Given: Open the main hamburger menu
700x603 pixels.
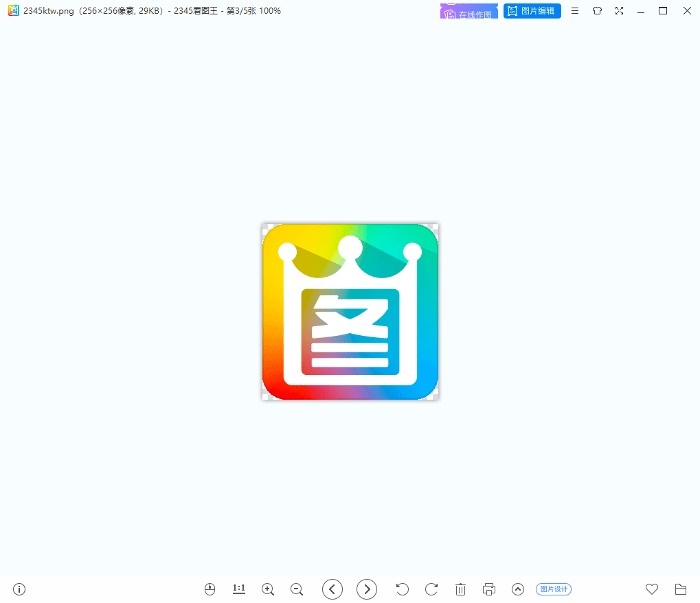Looking at the screenshot, I should [575, 11].
